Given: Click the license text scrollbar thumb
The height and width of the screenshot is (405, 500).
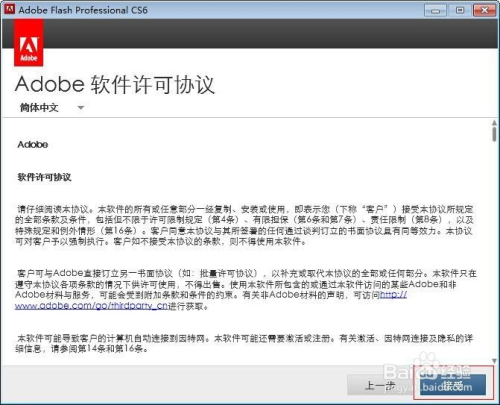Looking at the screenshot, I should [x=494, y=134].
